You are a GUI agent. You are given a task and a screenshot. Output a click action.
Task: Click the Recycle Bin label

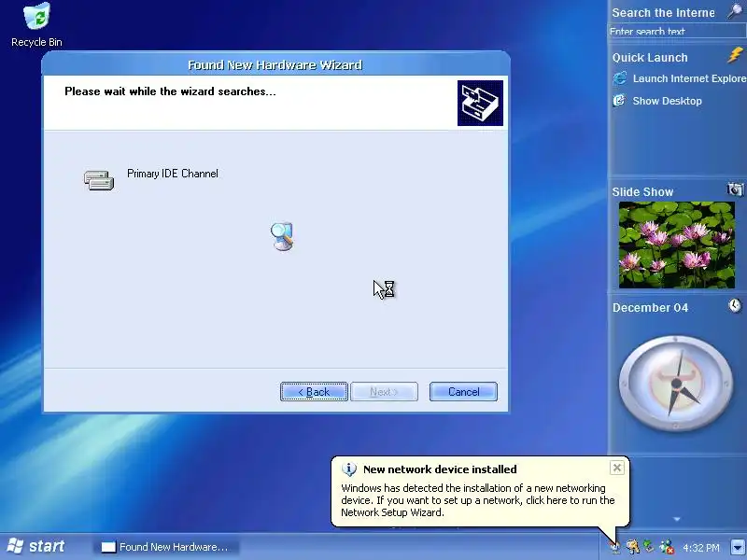tap(36, 42)
